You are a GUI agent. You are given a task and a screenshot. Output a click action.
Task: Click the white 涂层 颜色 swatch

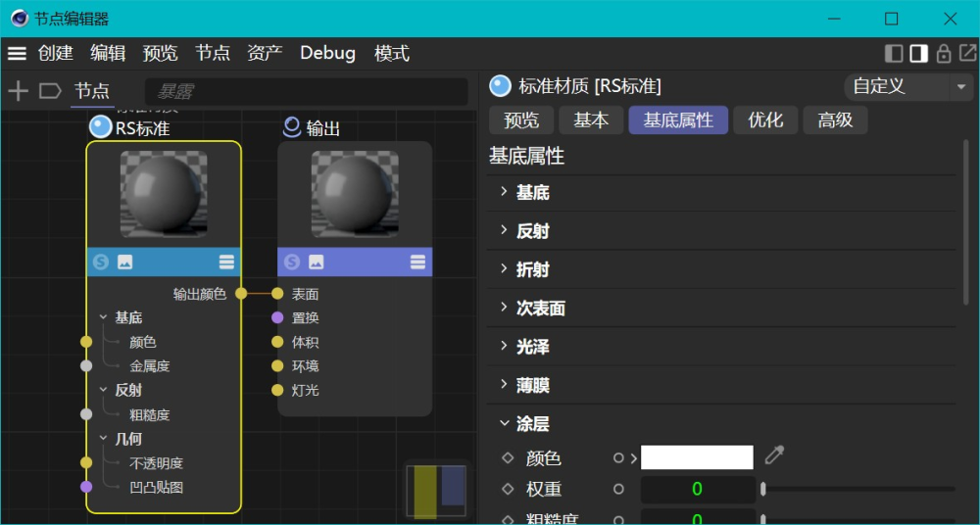697,457
